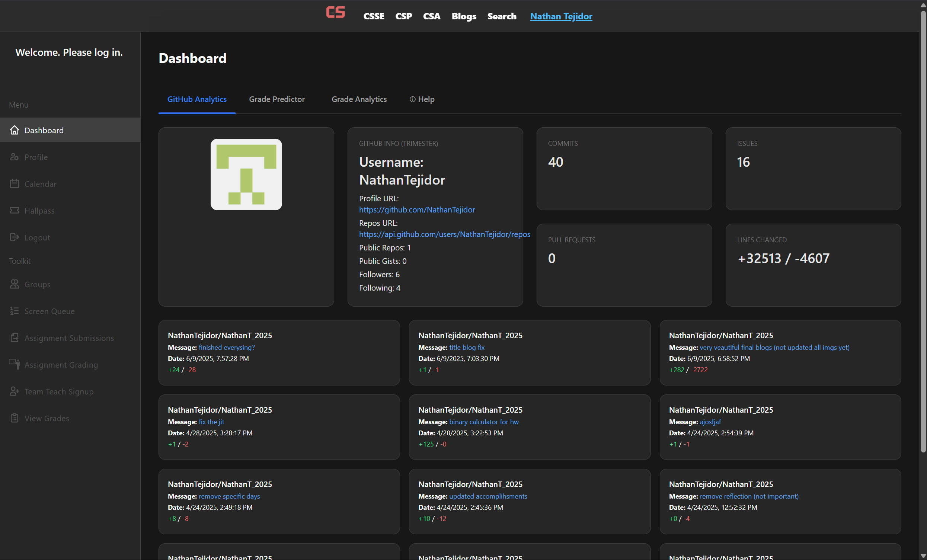Click the Groups people icon
Screen dimensions: 927x560
pos(14,284)
